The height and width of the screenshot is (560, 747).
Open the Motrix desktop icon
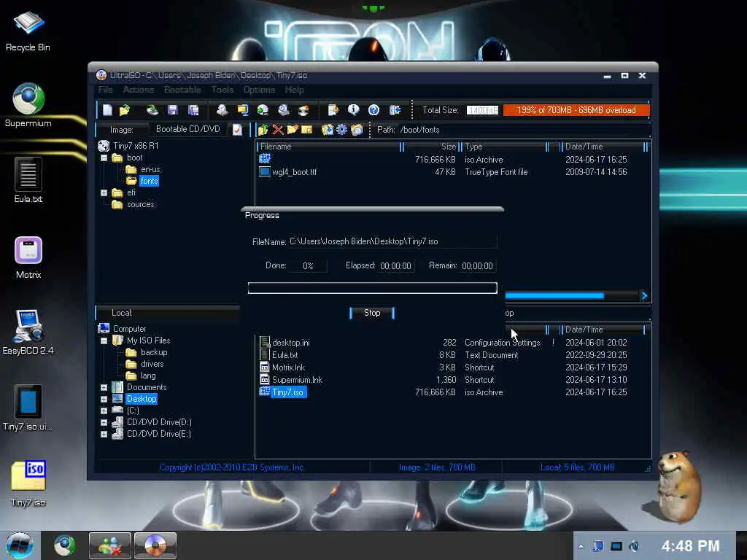[28, 257]
